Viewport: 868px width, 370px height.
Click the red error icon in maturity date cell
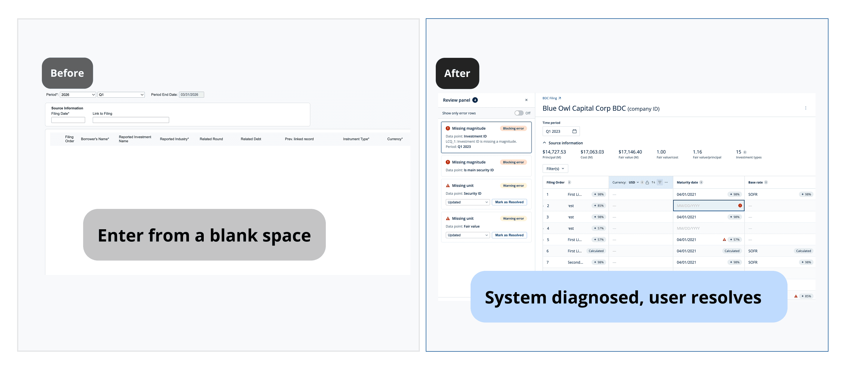(740, 205)
